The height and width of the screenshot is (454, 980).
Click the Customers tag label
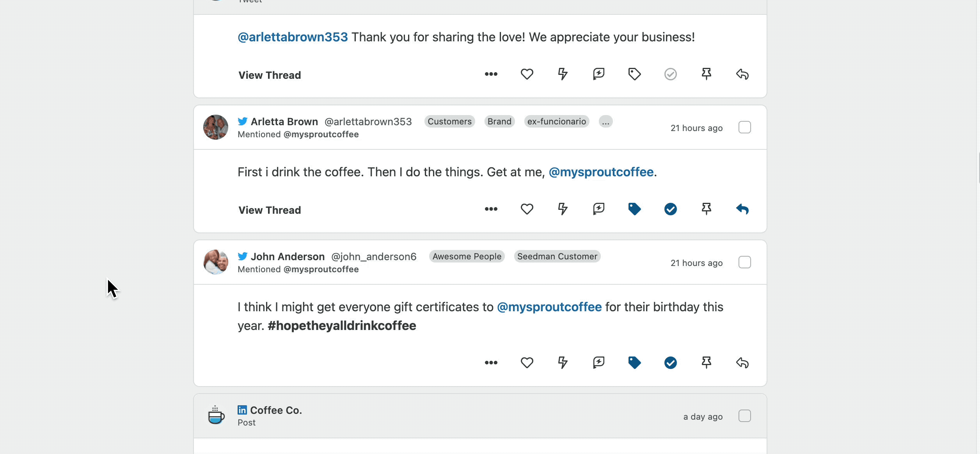[449, 121]
